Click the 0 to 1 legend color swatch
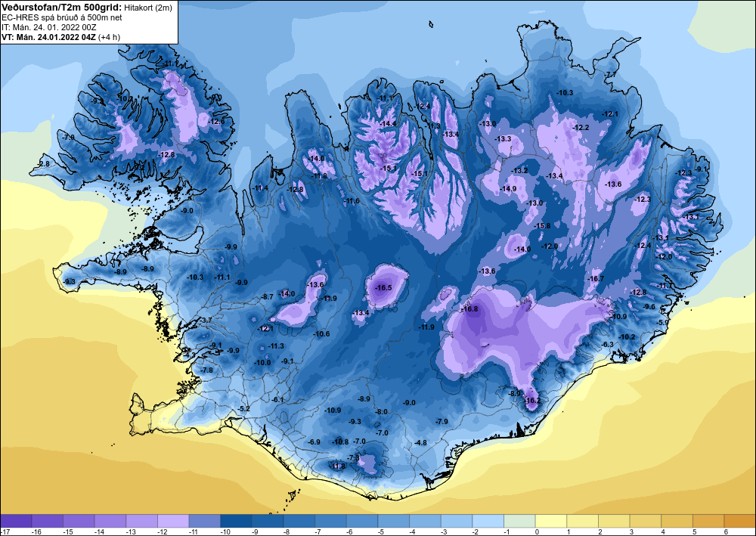This screenshot has height=536, width=756. (x=551, y=521)
